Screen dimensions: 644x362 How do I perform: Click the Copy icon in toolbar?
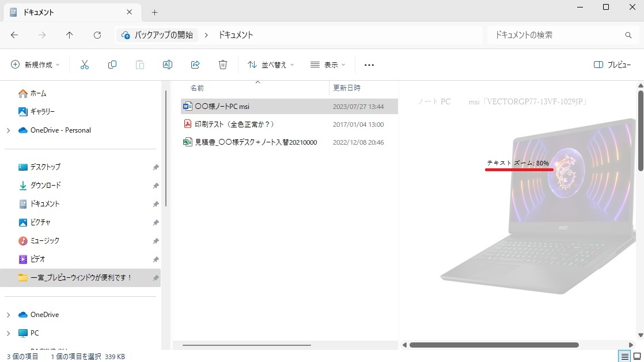[x=112, y=65]
